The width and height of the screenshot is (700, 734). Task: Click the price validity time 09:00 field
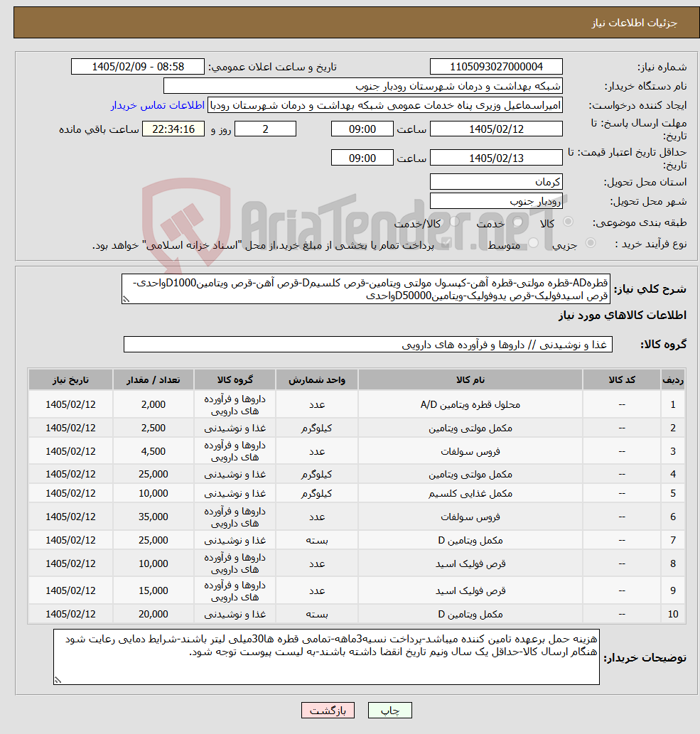362,158
